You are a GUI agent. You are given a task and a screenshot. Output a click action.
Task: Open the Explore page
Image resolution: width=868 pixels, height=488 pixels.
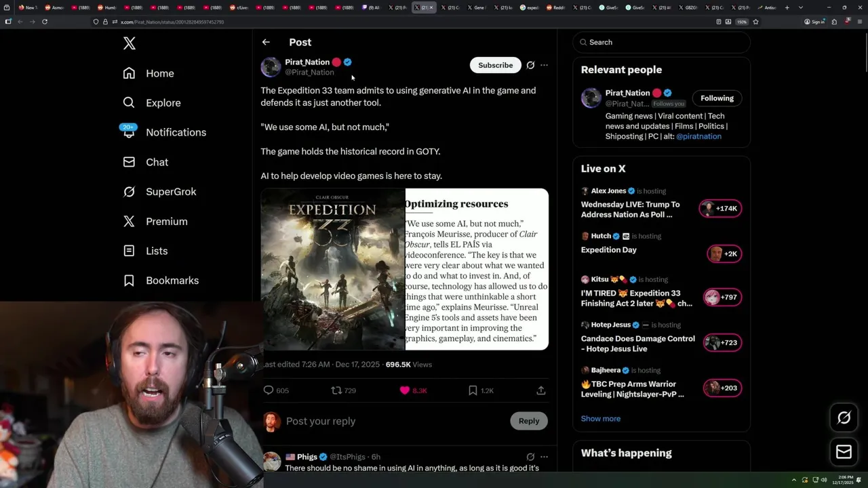pyautogui.click(x=152, y=103)
